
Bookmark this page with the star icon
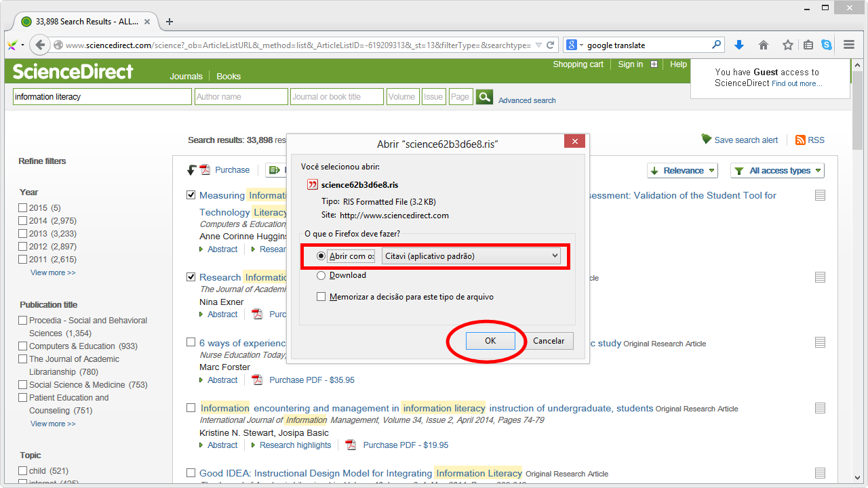[788, 45]
